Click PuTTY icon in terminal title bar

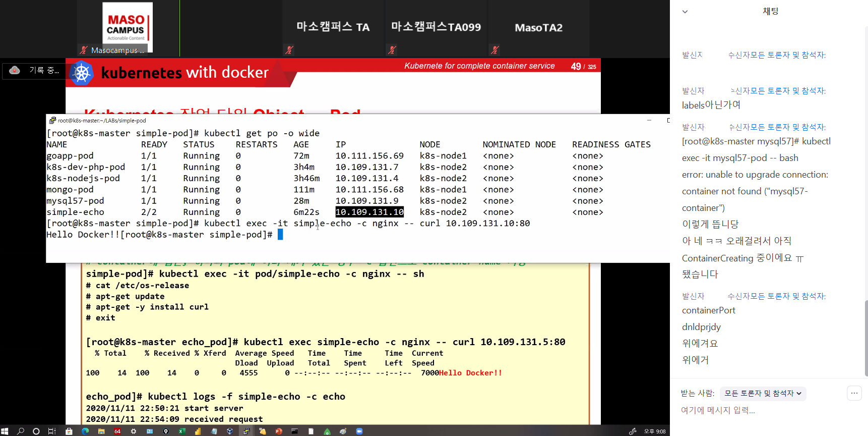pyautogui.click(x=52, y=121)
